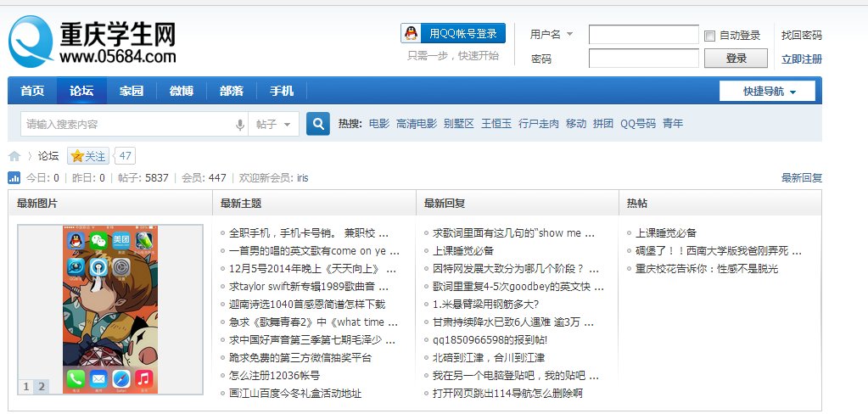The image size is (868, 414).
Task: Click hot search term 高清电影
Action: coord(417,123)
